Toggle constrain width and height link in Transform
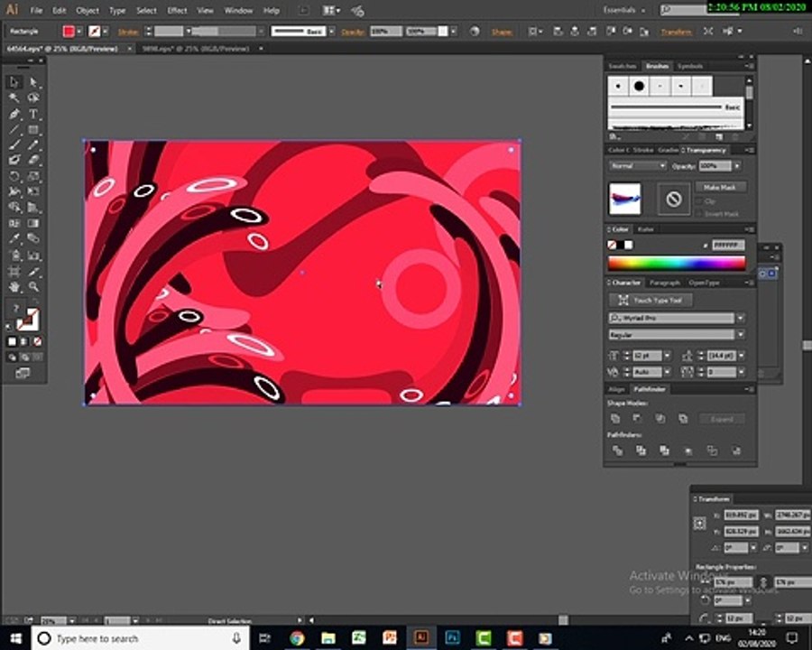812x650 pixels. pyautogui.click(x=762, y=582)
